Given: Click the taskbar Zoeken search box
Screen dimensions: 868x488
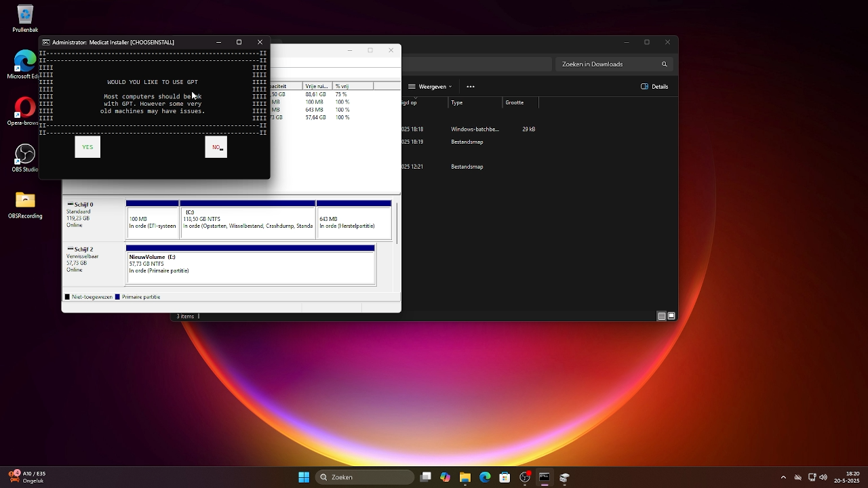Looking at the screenshot, I should [365, 477].
